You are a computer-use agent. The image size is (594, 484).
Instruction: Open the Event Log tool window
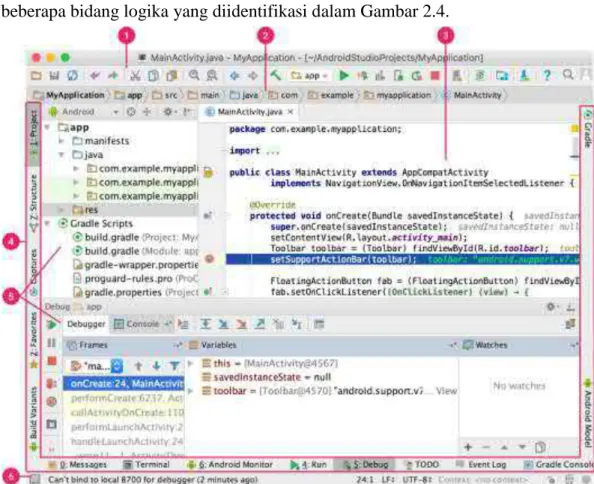pos(481,465)
